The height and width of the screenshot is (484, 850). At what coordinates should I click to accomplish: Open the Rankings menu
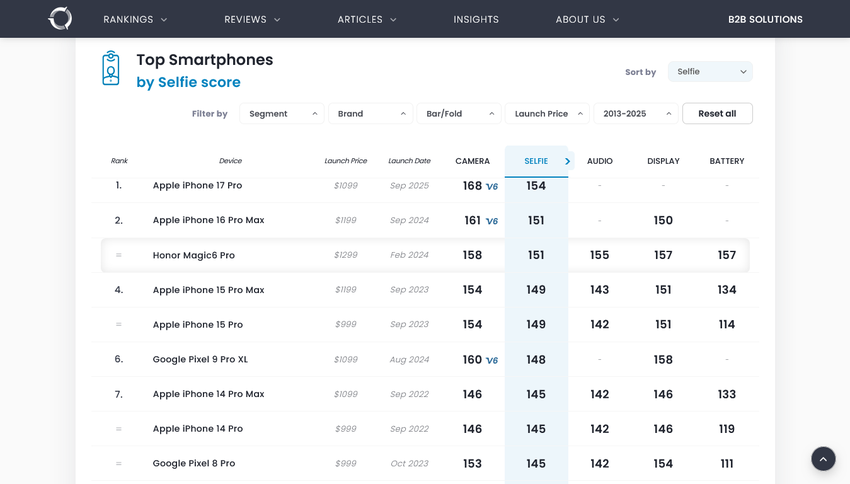[135, 19]
